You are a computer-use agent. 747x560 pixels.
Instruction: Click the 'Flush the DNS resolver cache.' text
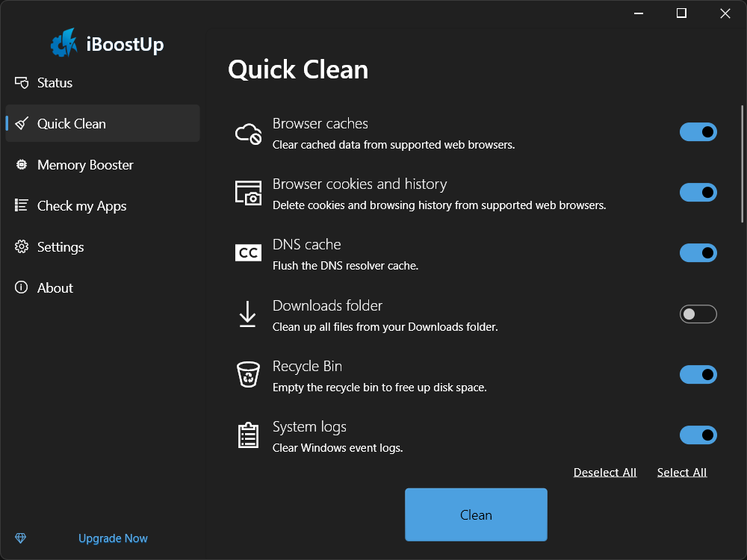[345, 266]
